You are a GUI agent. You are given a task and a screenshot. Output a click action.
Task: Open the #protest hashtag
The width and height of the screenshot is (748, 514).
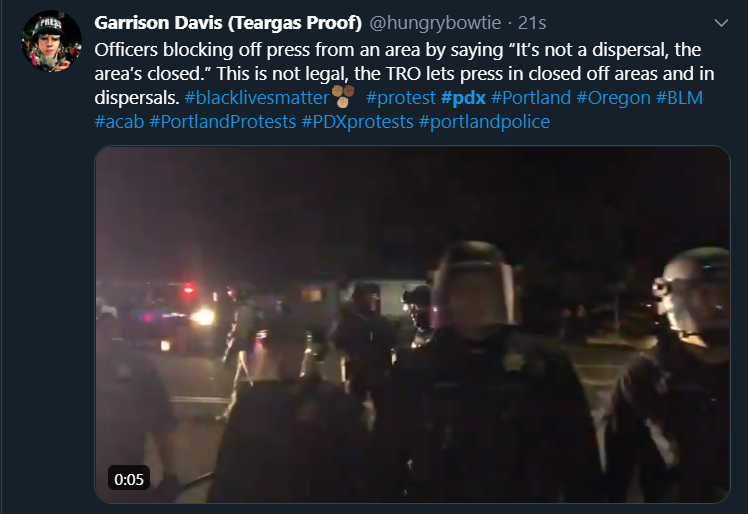point(401,97)
